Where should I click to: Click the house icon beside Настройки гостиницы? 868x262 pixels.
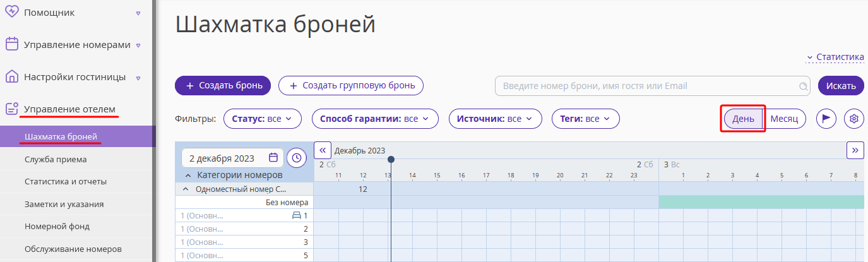click(11, 77)
